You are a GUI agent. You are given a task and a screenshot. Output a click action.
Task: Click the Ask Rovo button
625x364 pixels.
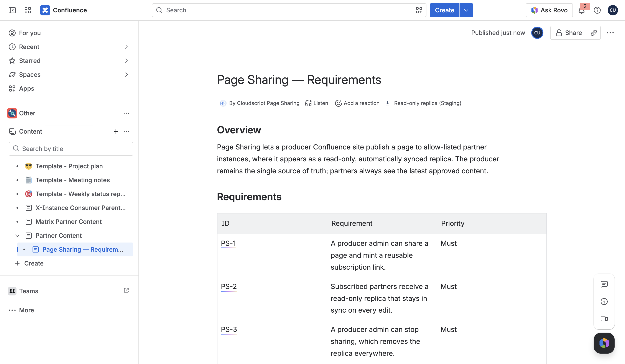point(549,10)
